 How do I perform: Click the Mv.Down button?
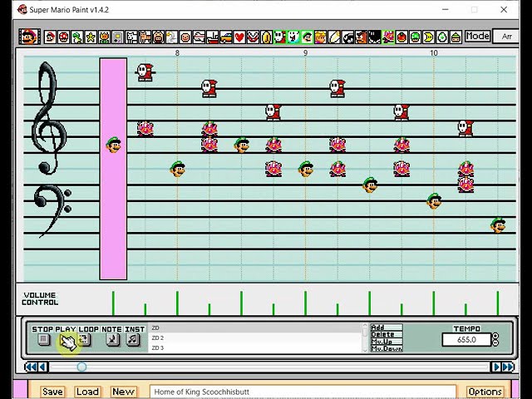pyautogui.click(x=387, y=348)
